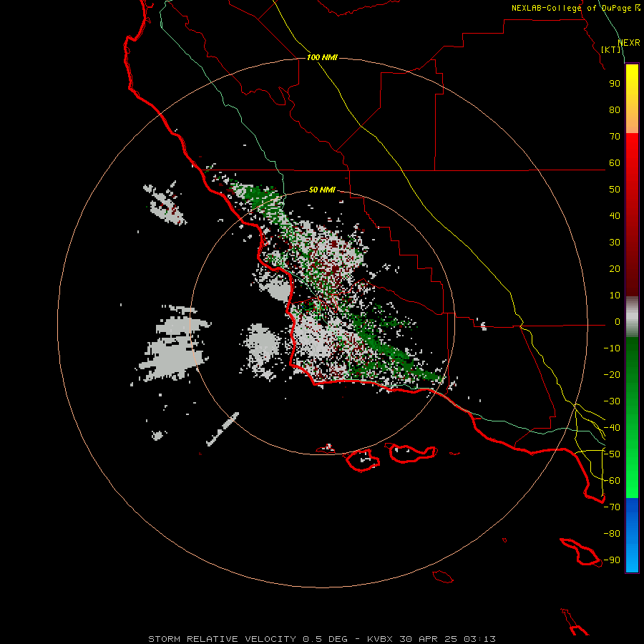Click the NEXR label above the color scale
The width and height of the screenshot is (644, 644).
tap(629, 43)
